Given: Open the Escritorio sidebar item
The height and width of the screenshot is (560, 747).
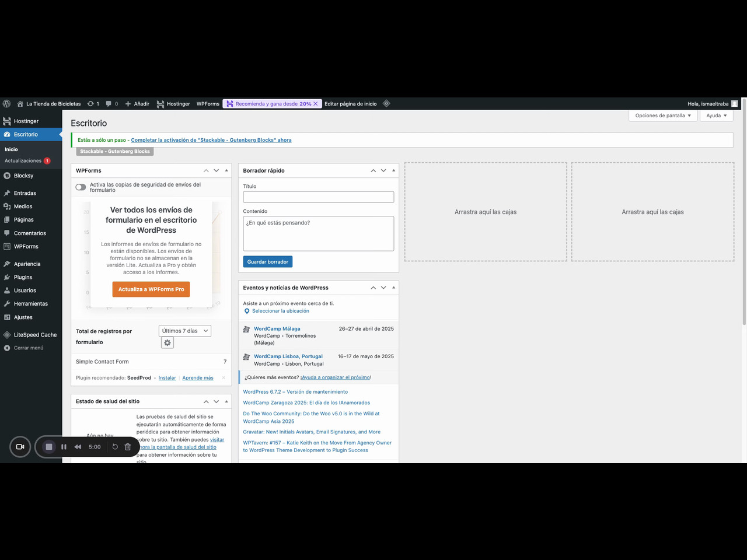Looking at the screenshot, I should pos(31,134).
